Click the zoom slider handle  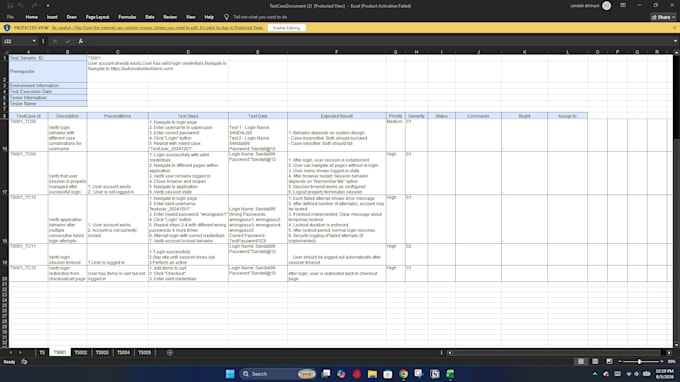[639, 362]
